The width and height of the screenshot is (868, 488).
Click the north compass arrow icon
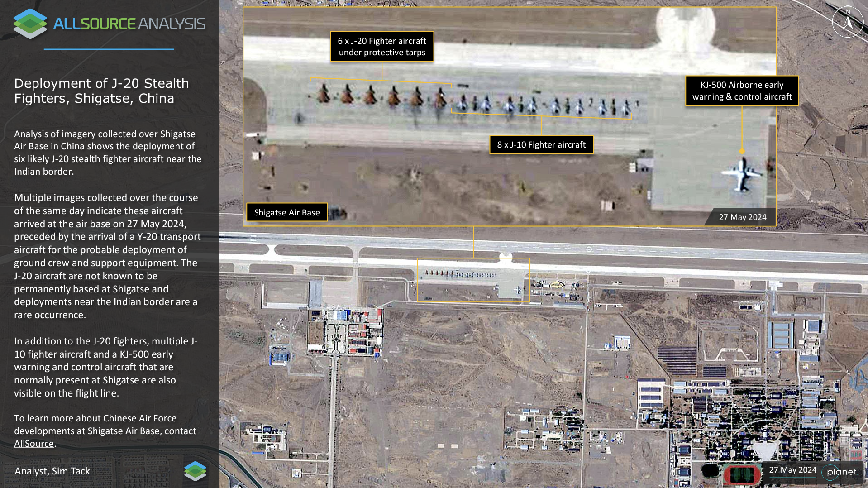click(x=848, y=22)
